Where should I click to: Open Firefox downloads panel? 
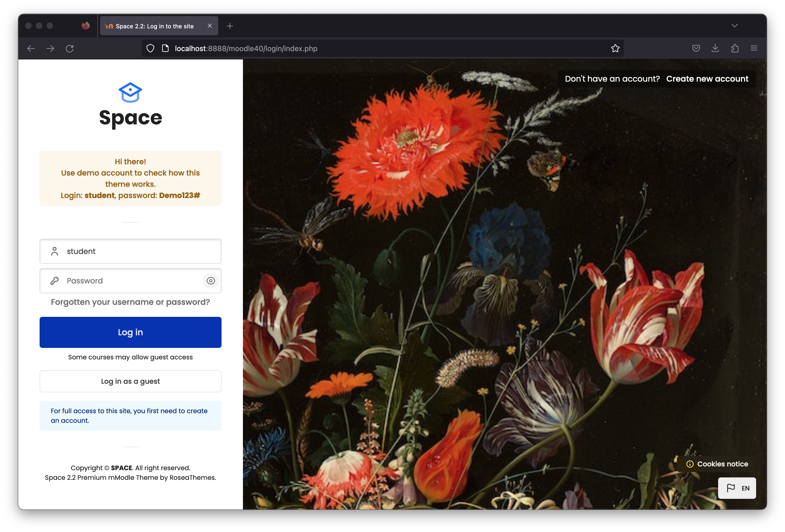tap(715, 48)
